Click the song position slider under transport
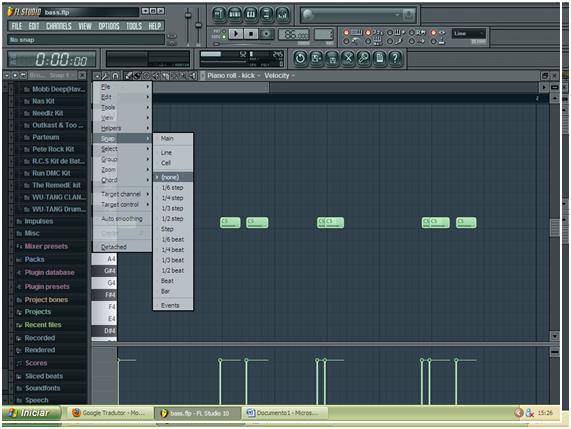 click(x=242, y=44)
